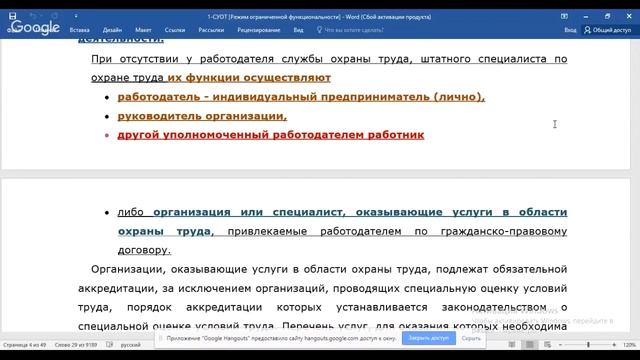
Task: Select the Рассылки ribbon tab
Action: point(211,30)
